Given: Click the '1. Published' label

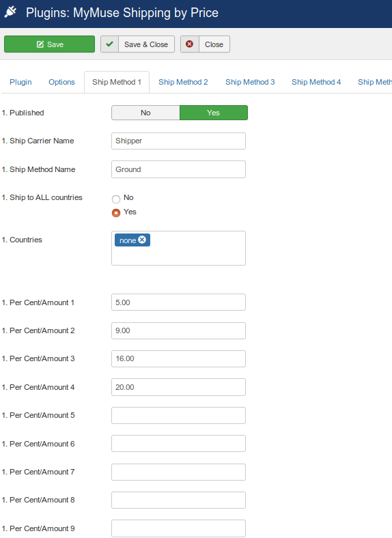Looking at the screenshot, I should point(23,113).
